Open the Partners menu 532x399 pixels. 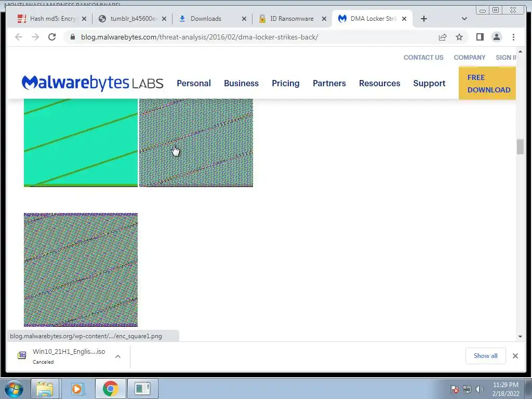click(x=329, y=83)
